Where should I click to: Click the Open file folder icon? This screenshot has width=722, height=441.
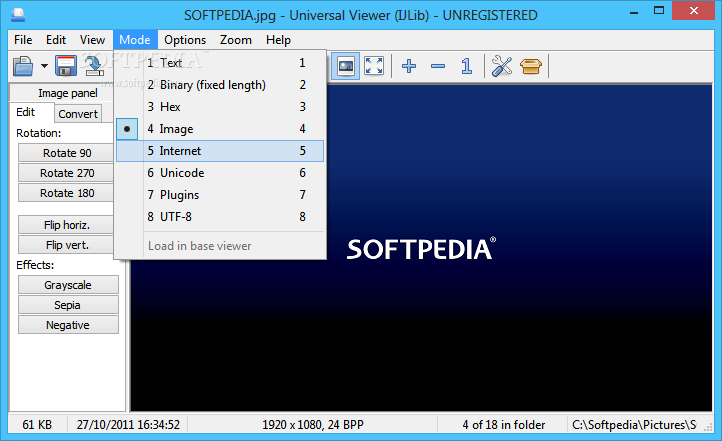(23, 66)
